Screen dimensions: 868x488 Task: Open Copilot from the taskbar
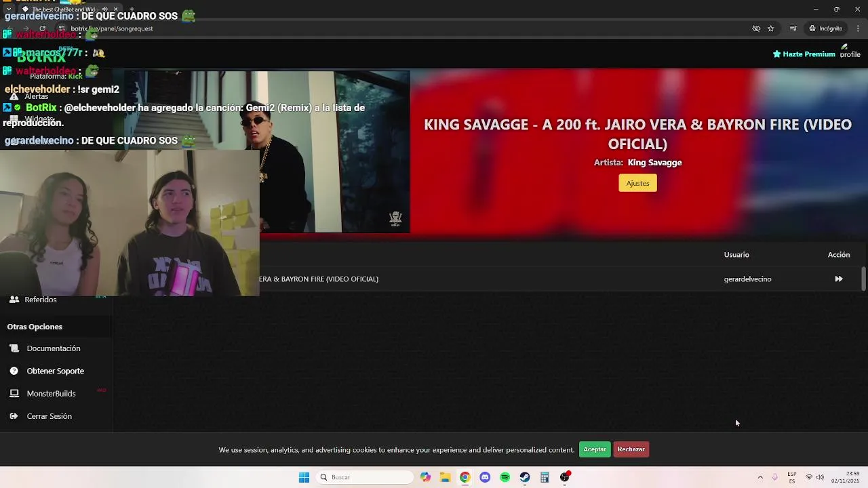click(x=425, y=477)
